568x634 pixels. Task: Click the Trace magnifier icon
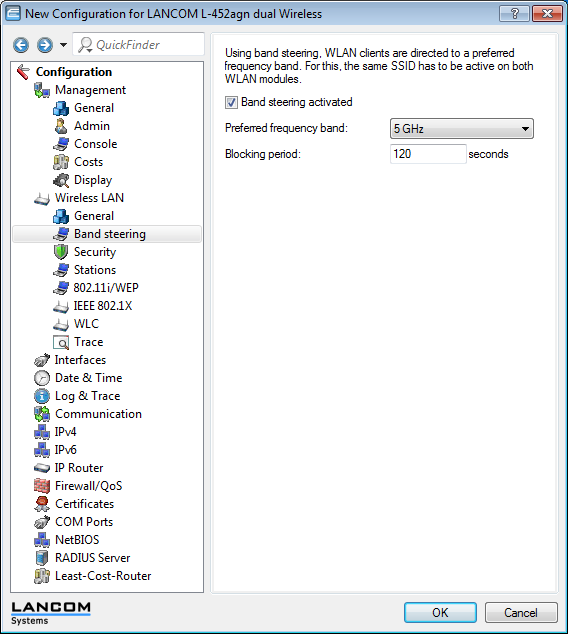[61, 342]
